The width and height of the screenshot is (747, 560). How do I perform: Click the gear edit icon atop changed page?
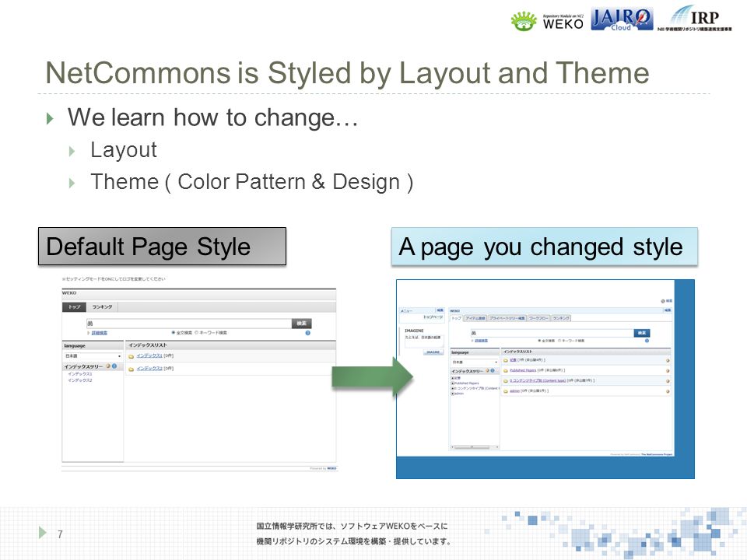[x=663, y=301]
